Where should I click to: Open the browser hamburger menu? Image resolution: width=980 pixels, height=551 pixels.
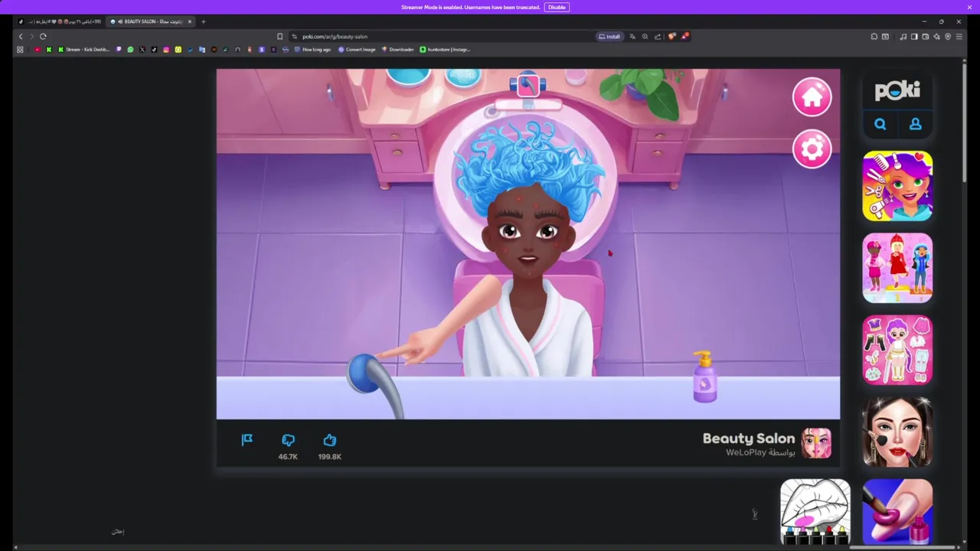(x=959, y=36)
